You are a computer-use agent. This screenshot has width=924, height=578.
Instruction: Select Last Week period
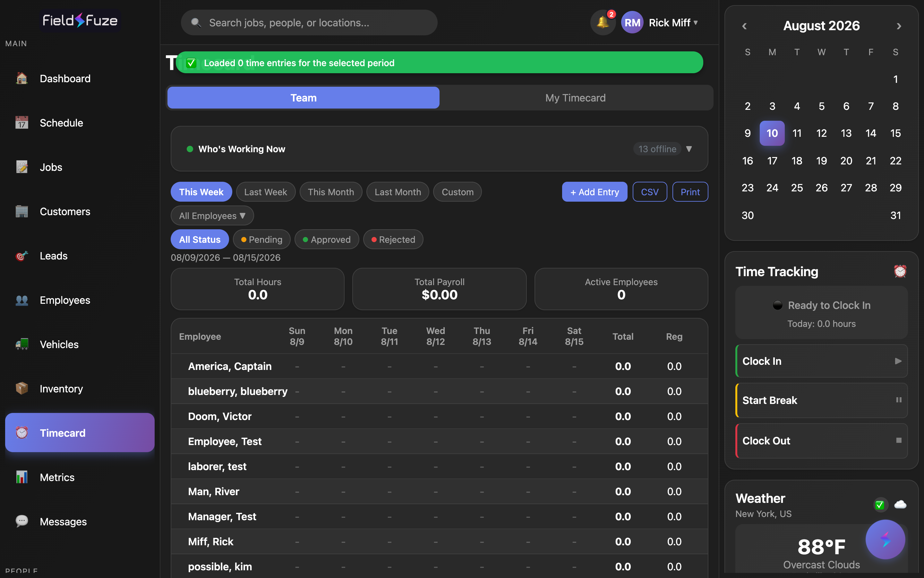click(266, 192)
